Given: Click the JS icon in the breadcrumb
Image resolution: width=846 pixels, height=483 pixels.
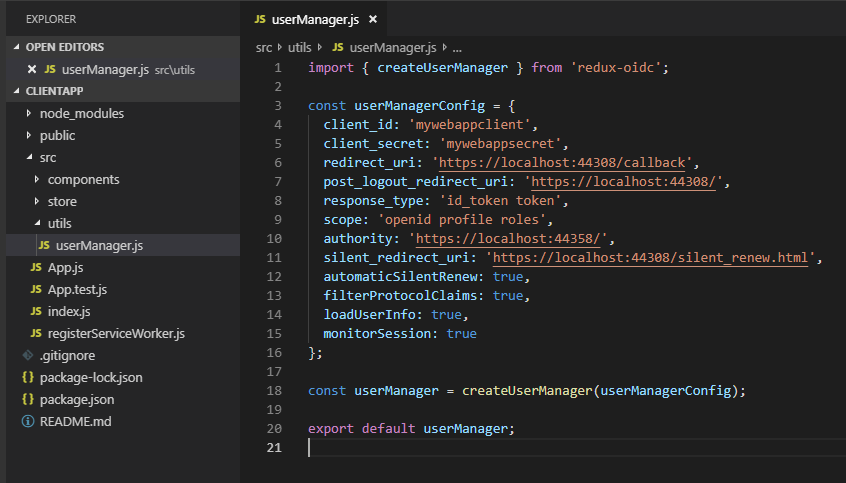Looking at the screenshot, I should (x=338, y=47).
